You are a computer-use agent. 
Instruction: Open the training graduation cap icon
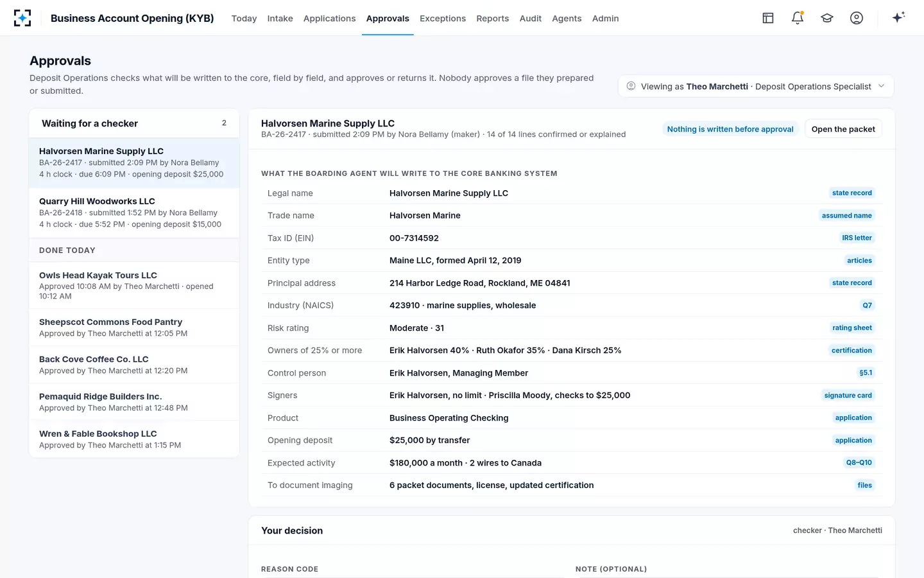click(827, 18)
